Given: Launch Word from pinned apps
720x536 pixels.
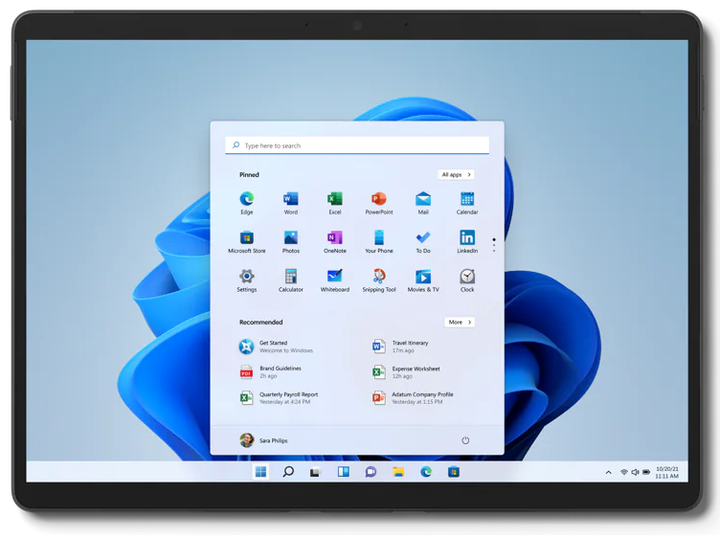Looking at the screenshot, I should pyautogui.click(x=291, y=203).
